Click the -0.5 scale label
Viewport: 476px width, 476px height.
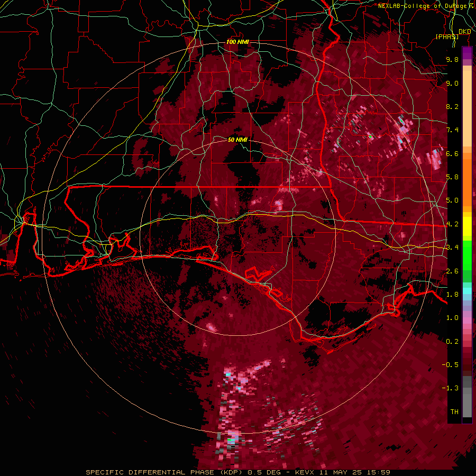(450, 365)
